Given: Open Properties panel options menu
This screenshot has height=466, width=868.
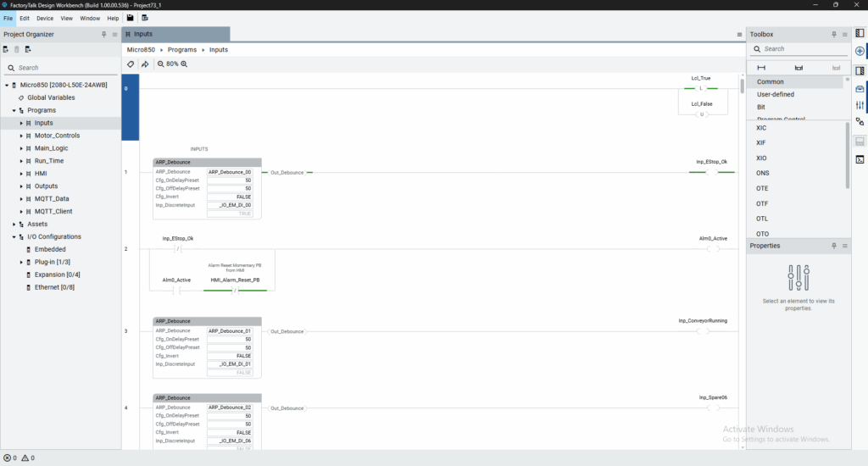Looking at the screenshot, I should tap(845, 246).
